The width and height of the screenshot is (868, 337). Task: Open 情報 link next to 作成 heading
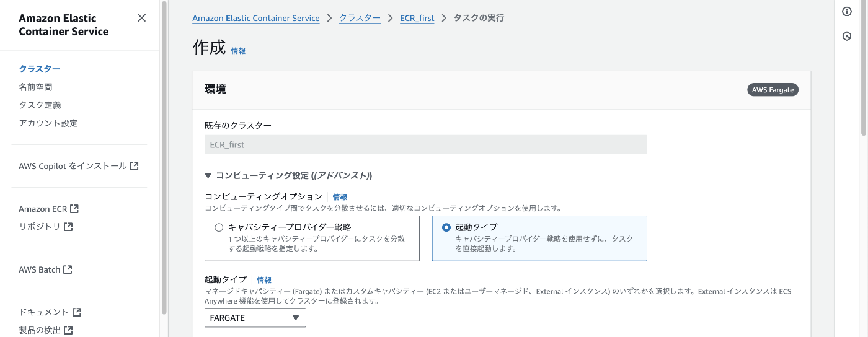238,51
